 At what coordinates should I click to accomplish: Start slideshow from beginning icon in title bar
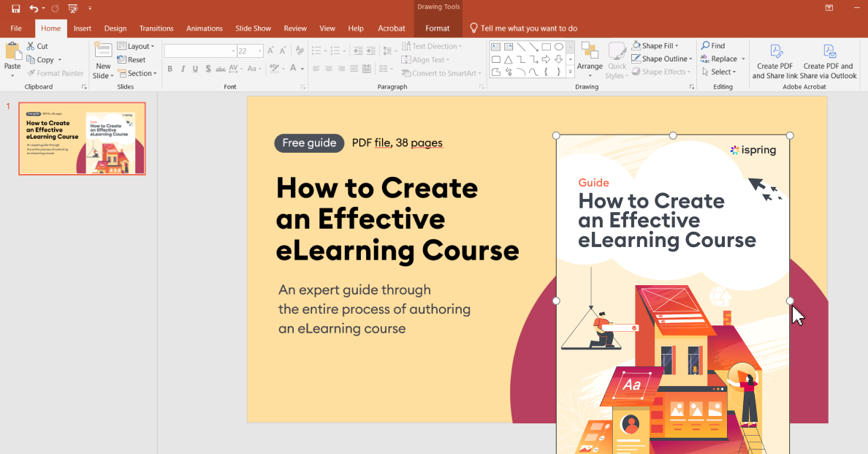pos(72,8)
